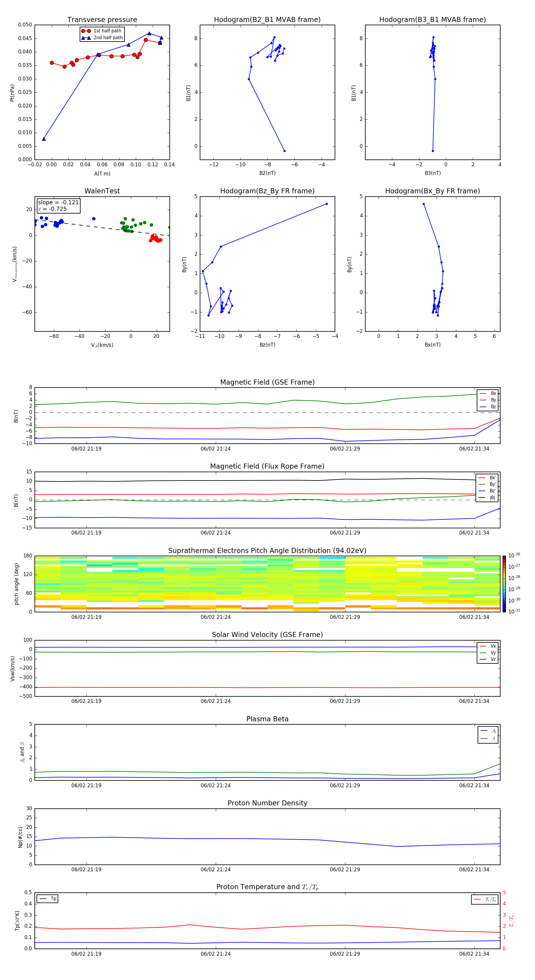535x980 pixels.
Task: Click the "06/02 21:34" tick under Plasma Beta
Action: tap(474, 785)
